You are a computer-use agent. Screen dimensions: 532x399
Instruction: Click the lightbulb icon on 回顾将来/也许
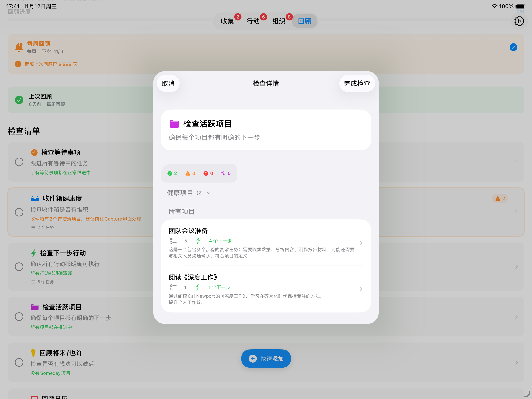click(x=33, y=353)
